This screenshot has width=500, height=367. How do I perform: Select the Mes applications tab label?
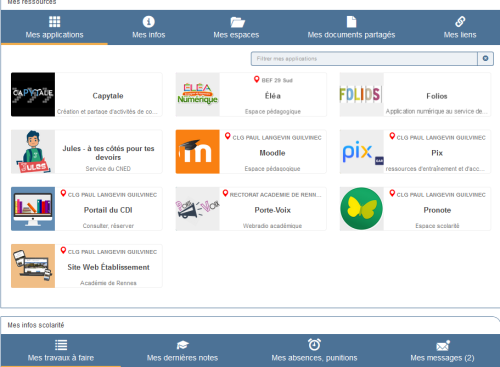tap(55, 35)
